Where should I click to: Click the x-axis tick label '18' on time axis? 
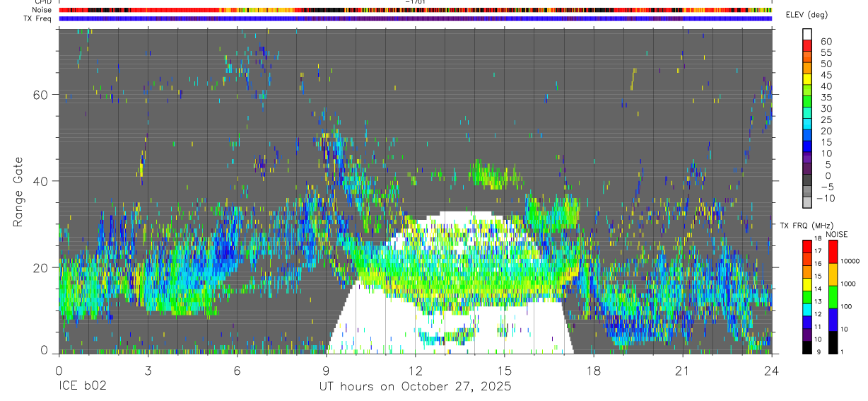click(x=593, y=371)
